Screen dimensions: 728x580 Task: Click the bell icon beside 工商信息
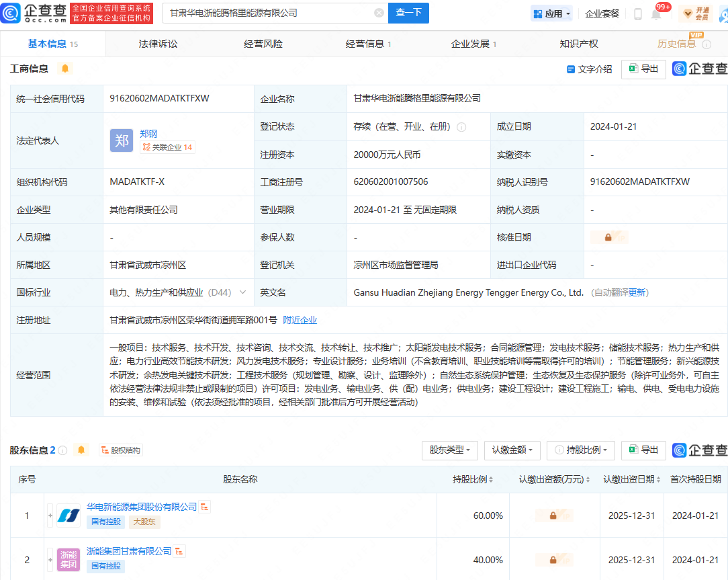tap(65, 69)
